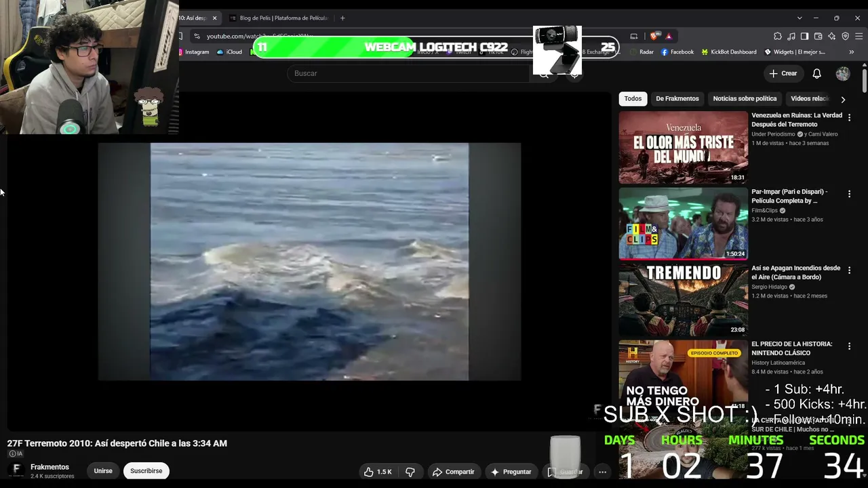
Task: Open Así se Apagan Incendios title
Action: (x=795, y=272)
